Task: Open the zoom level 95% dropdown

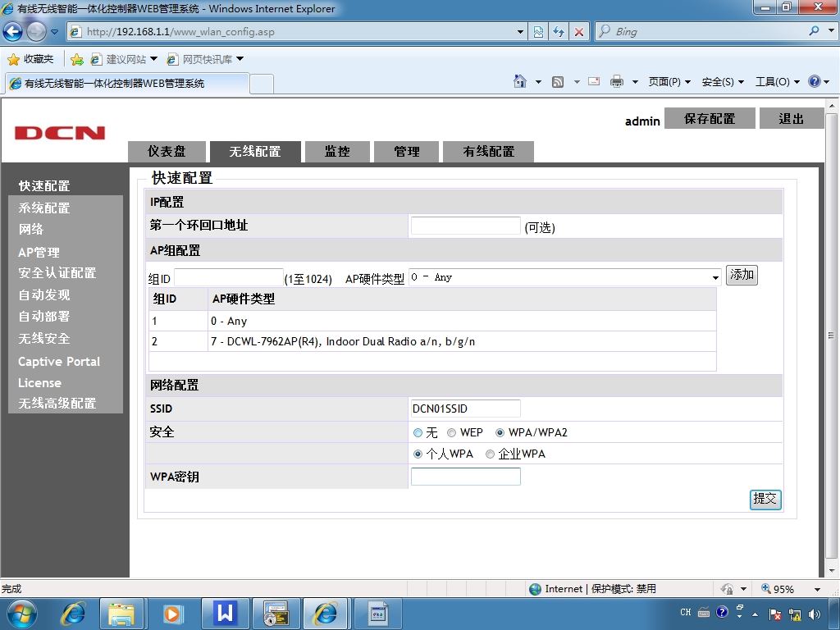Action: [x=817, y=589]
